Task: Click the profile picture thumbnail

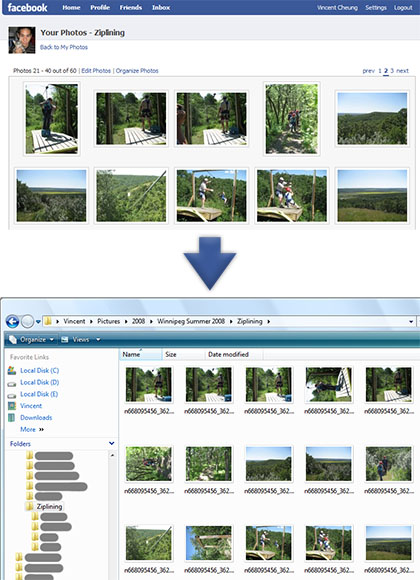Action: tap(22, 40)
